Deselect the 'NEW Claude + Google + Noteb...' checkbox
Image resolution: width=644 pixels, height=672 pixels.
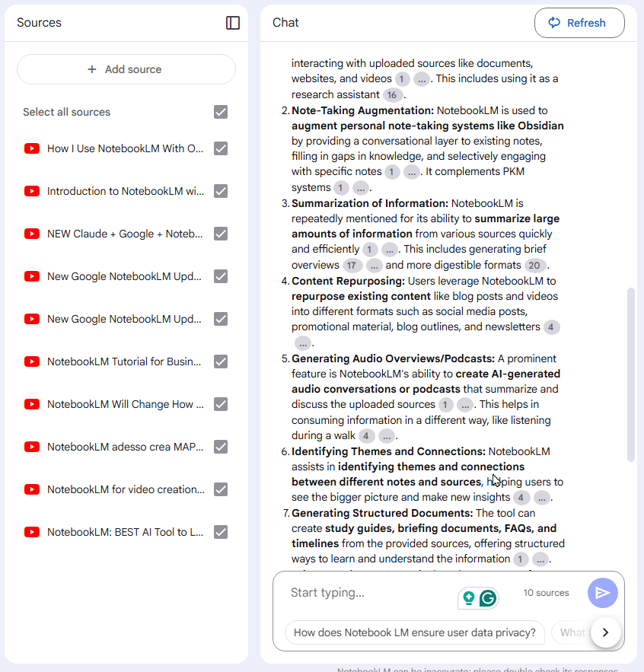221,234
